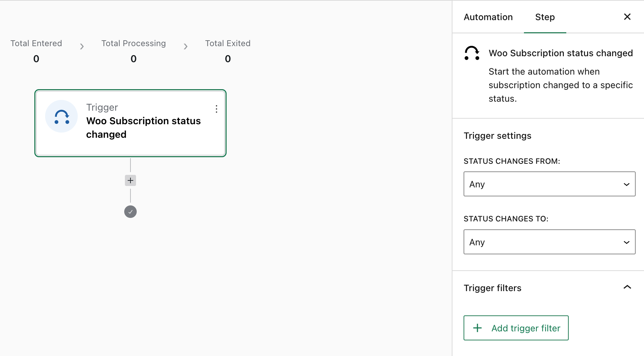This screenshot has height=356, width=644.
Task: Click the Add trigger filter button
Action: tap(516, 328)
